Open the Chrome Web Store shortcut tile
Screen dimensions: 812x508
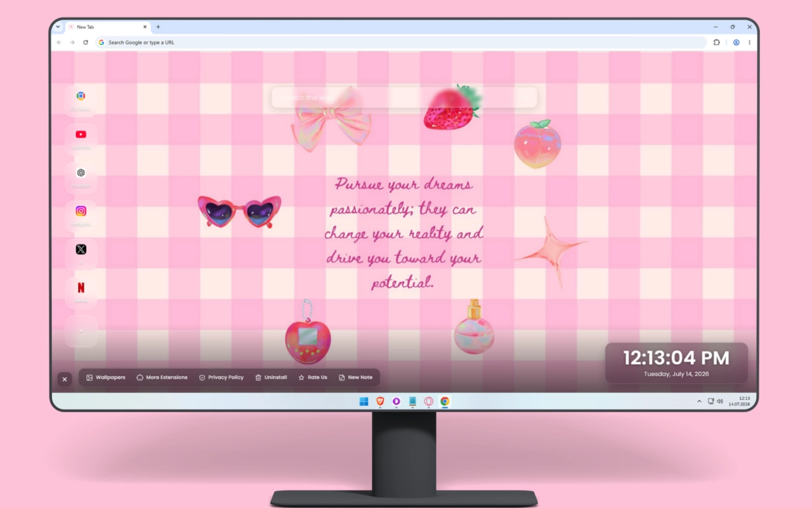coord(81,100)
